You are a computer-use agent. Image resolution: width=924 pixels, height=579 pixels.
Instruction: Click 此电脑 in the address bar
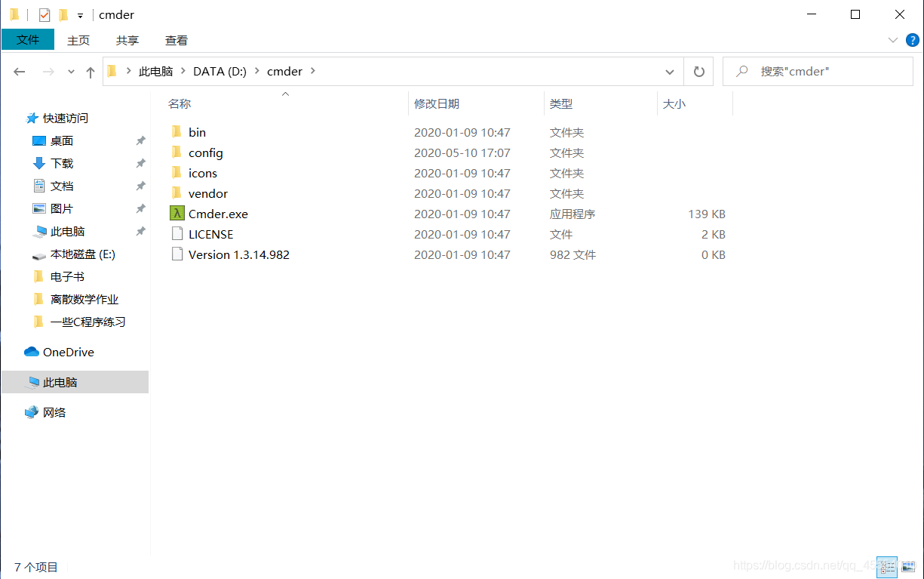(x=155, y=71)
